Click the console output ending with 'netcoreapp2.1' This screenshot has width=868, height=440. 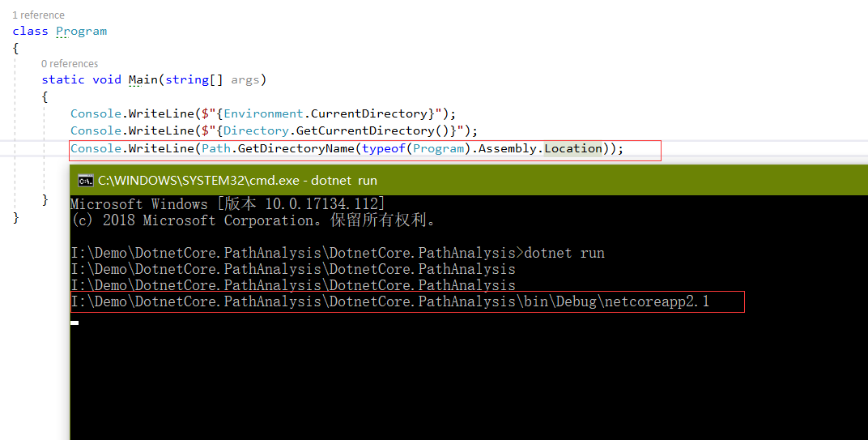click(x=390, y=302)
